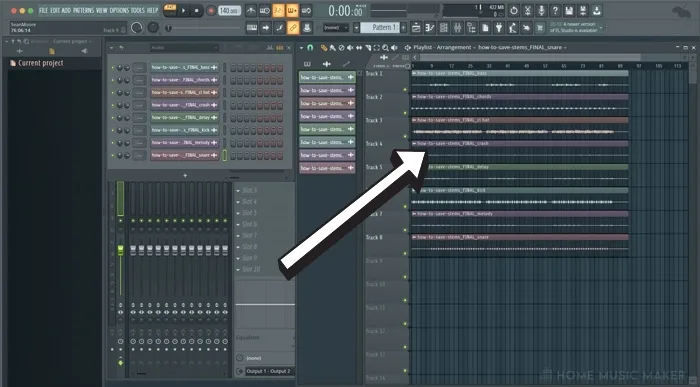Select Current project in the browser
The width and height of the screenshot is (700, 387).
click(x=41, y=63)
